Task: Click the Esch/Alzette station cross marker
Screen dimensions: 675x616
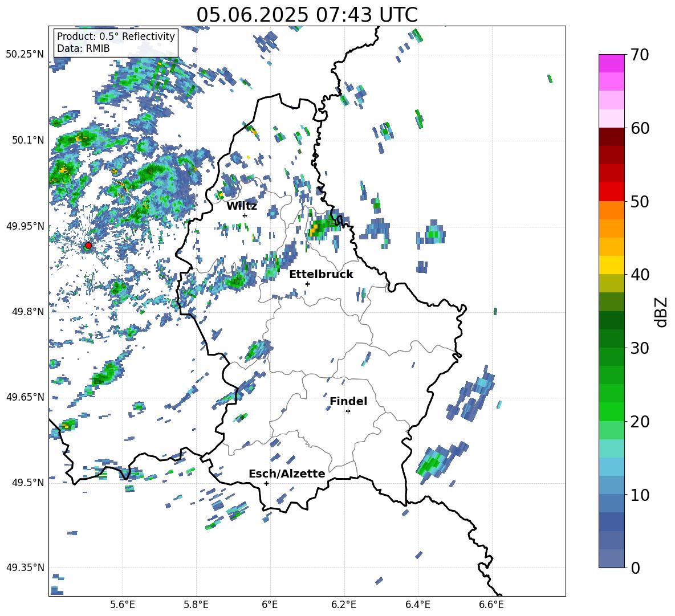Action: (266, 483)
